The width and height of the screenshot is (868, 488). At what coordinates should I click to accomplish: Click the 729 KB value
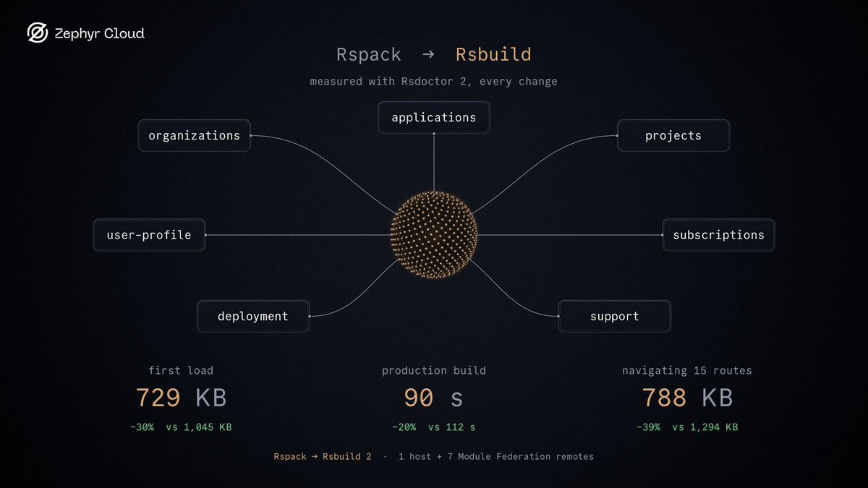(x=181, y=398)
